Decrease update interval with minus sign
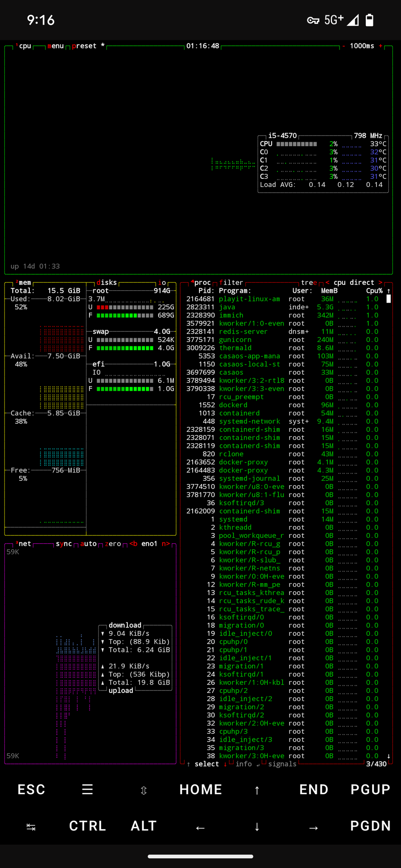Image resolution: width=401 pixels, height=868 pixels. tap(344, 46)
